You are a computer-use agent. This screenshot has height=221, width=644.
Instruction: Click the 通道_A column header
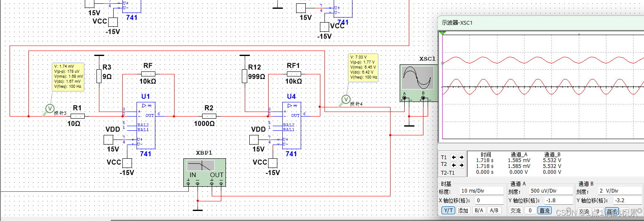coord(519,154)
